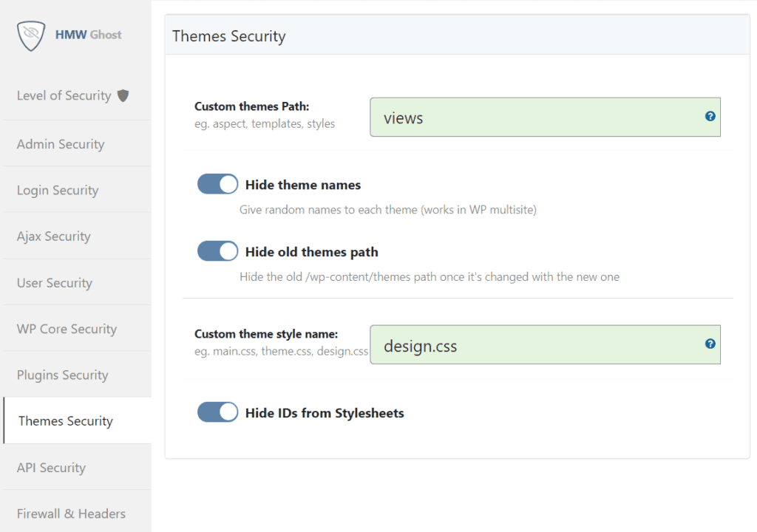Open the help tooltip for Custom themes Path

coord(710,116)
